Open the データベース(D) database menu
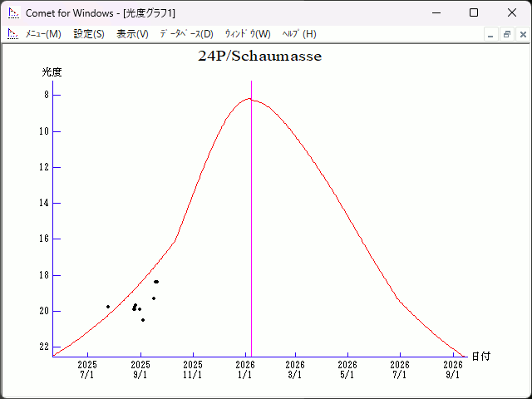Screen dimensions: 532x399 pos(186,34)
